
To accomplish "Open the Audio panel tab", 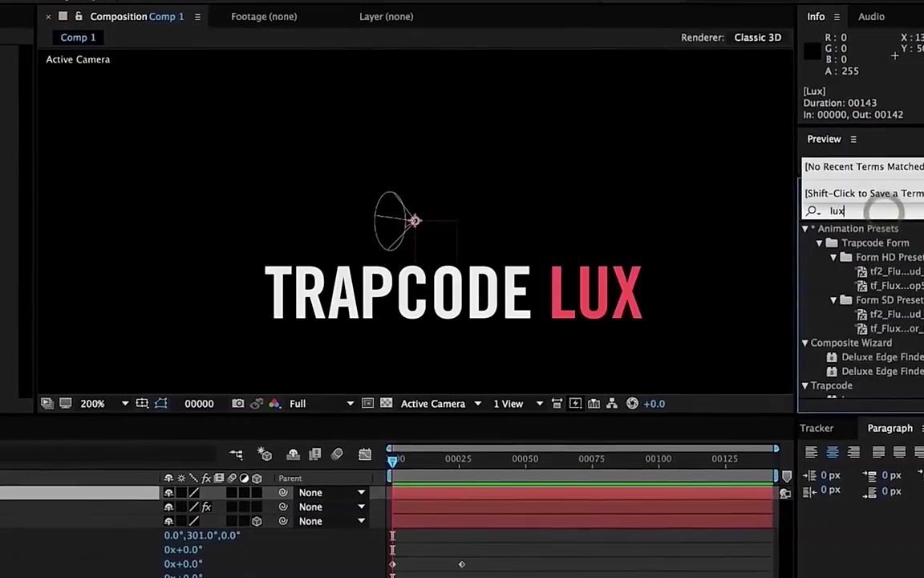I will 871,16.
